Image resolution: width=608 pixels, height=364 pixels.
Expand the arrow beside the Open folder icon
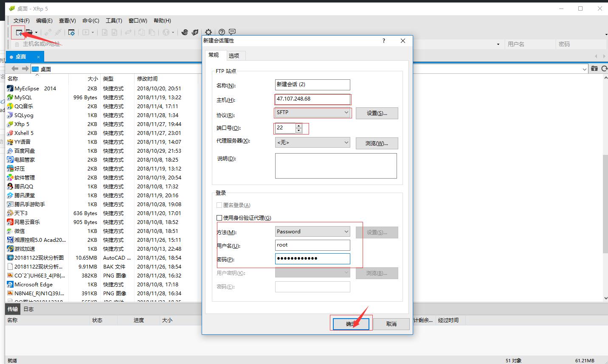[37, 32]
